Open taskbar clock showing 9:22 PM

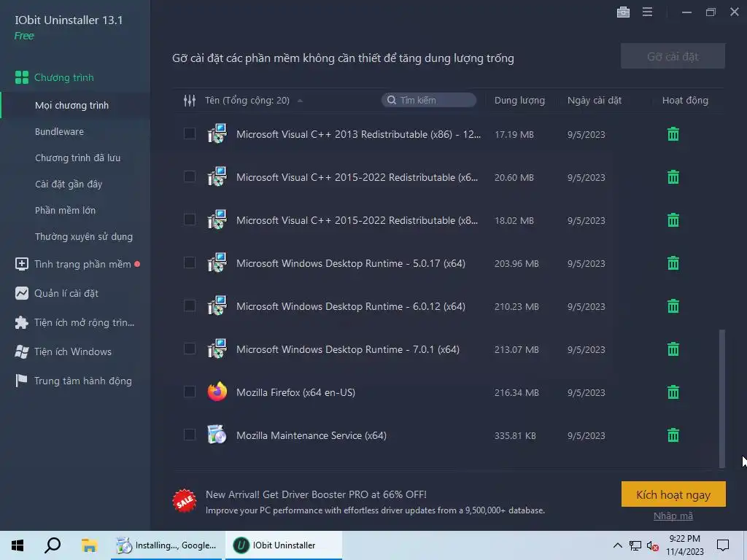(684, 545)
